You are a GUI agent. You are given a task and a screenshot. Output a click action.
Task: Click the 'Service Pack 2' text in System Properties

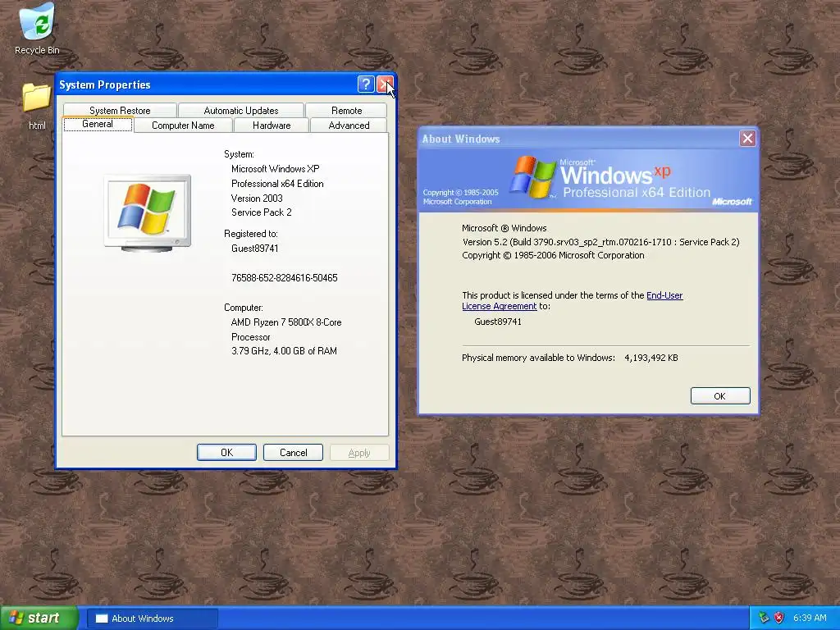click(262, 212)
